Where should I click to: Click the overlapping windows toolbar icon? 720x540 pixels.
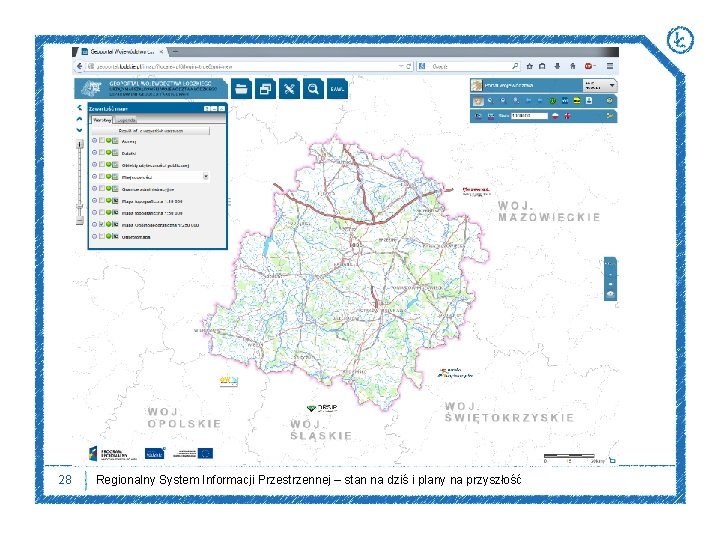(x=265, y=89)
